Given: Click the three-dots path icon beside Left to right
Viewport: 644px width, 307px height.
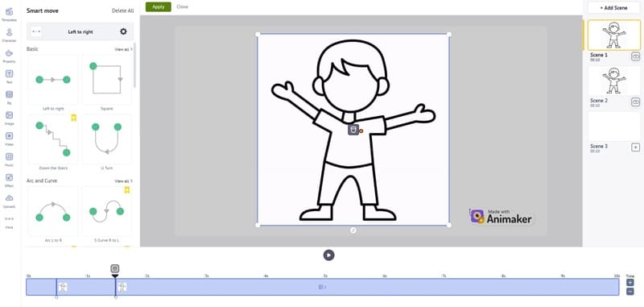Looking at the screenshot, I should click(36, 31).
